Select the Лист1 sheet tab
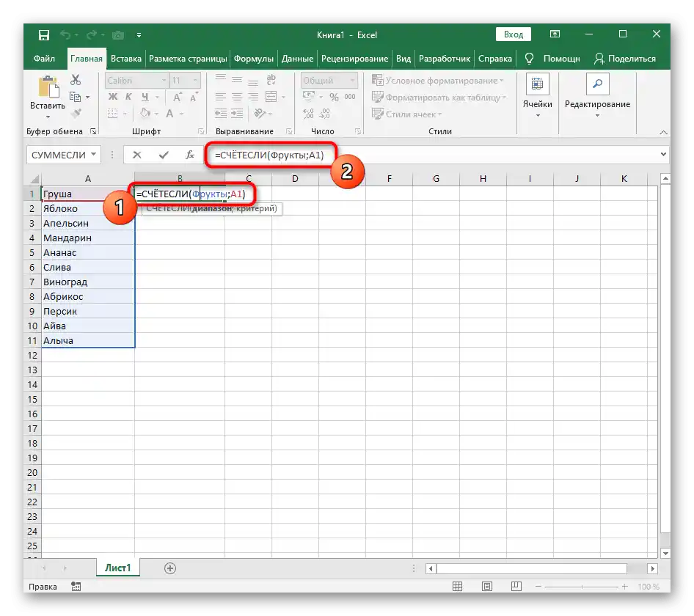Screen dimensions: 694x616 pos(117,568)
